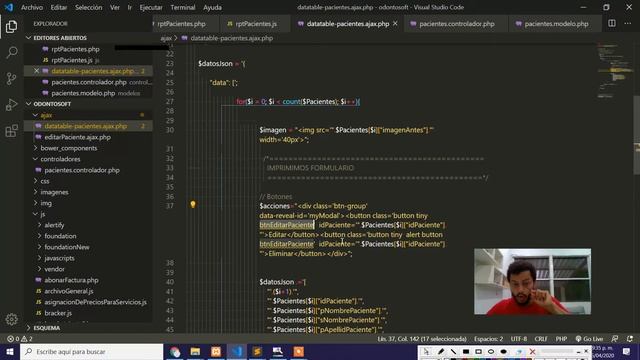Image resolution: width=640 pixels, height=360 pixels.
Task: Select the outlined rectangle annotation tool
Action: [x=478, y=351]
